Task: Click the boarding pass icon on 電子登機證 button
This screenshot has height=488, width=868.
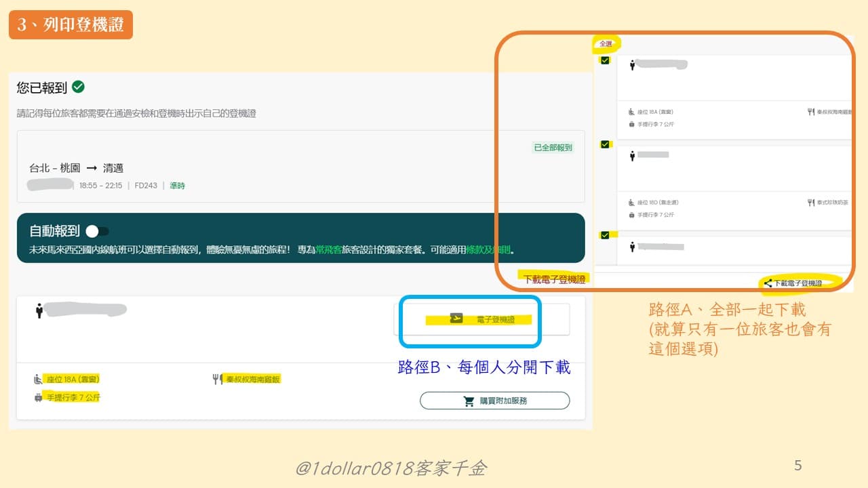Action: (x=456, y=319)
